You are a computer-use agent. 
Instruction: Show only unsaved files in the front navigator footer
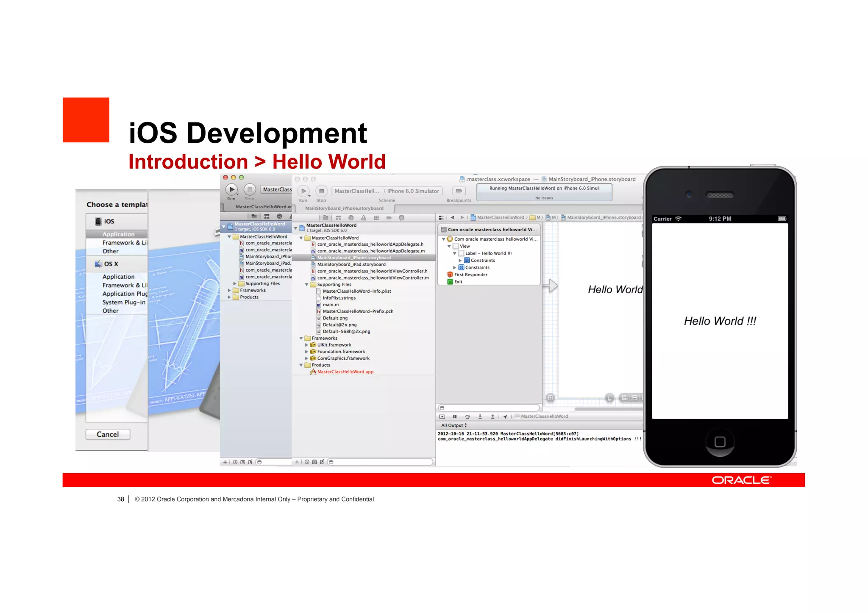coord(322,462)
